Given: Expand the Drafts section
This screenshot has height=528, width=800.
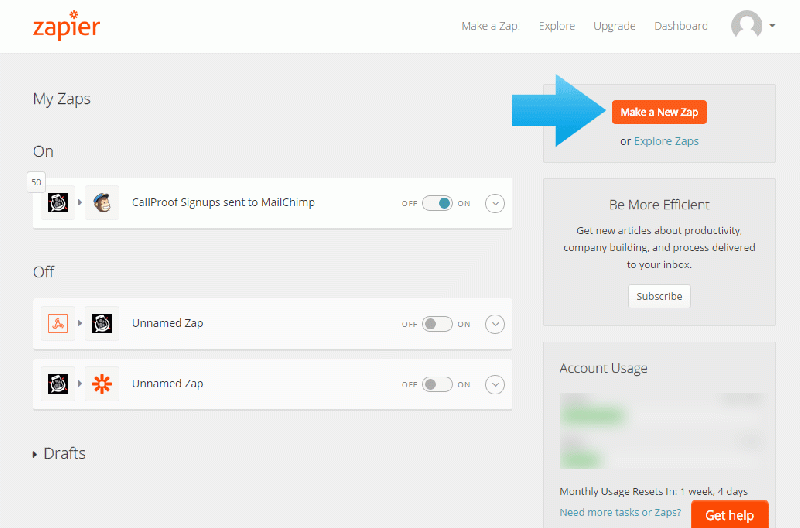Looking at the screenshot, I should click(x=60, y=454).
